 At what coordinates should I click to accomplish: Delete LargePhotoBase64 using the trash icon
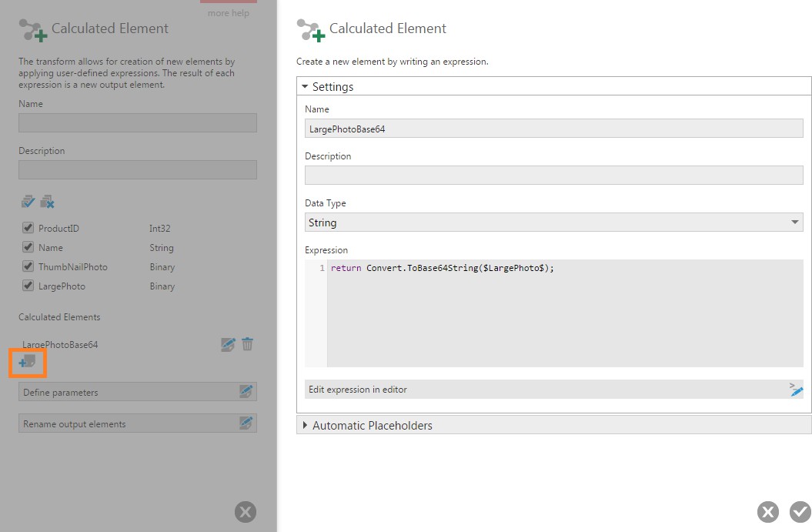click(x=247, y=344)
